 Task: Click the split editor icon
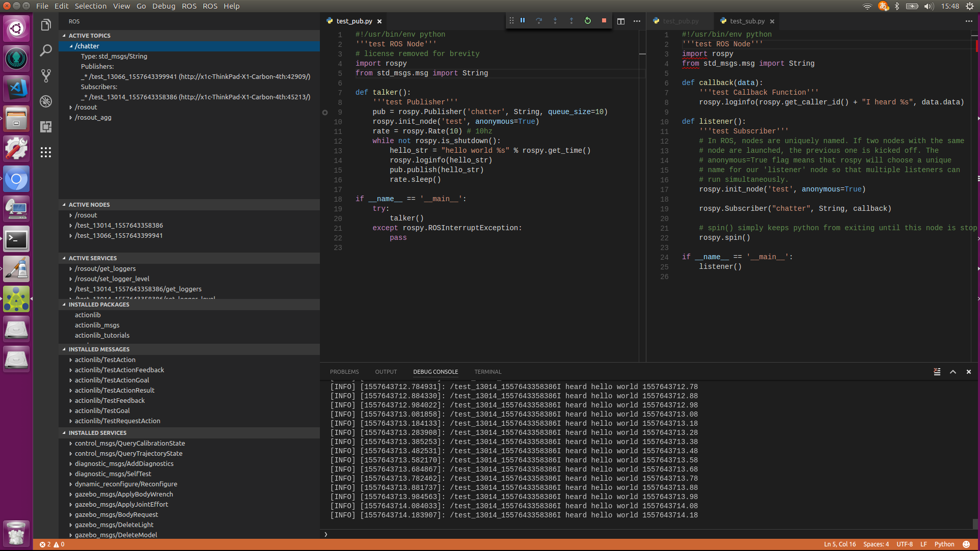coord(621,21)
